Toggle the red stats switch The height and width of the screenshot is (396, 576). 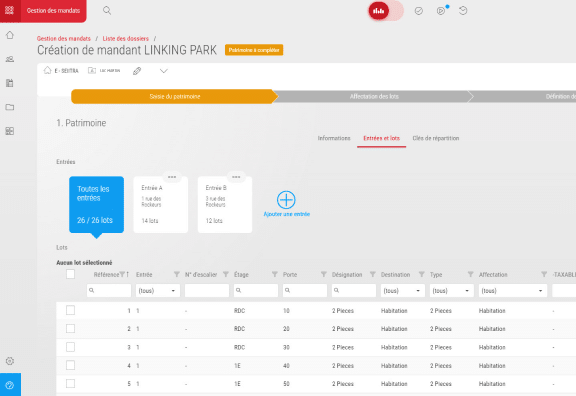coord(386,11)
